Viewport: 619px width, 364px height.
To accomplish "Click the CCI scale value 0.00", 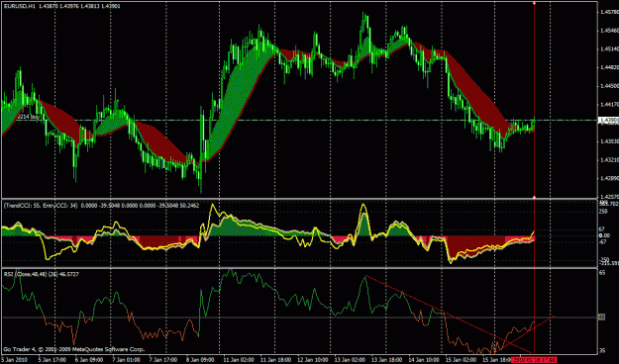I will tap(604, 235).
